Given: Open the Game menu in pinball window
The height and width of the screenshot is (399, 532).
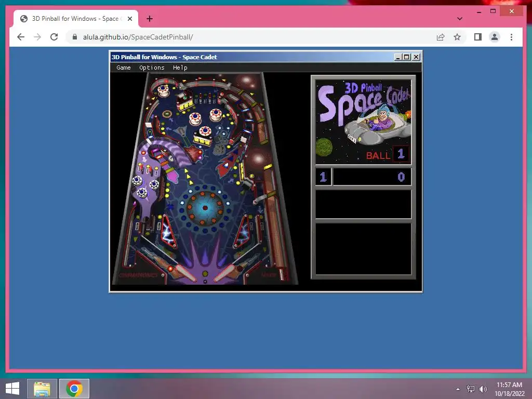Looking at the screenshot, I should click(124, 68).
